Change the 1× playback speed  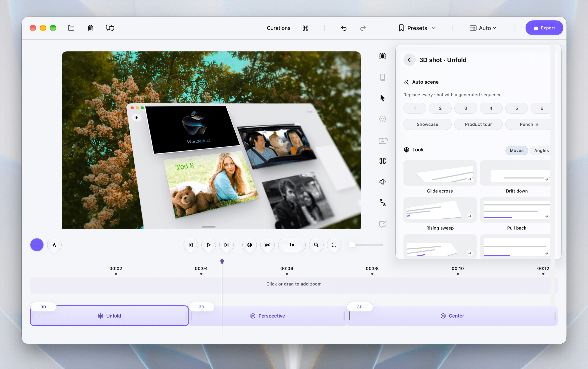click(x=292, y=245)
